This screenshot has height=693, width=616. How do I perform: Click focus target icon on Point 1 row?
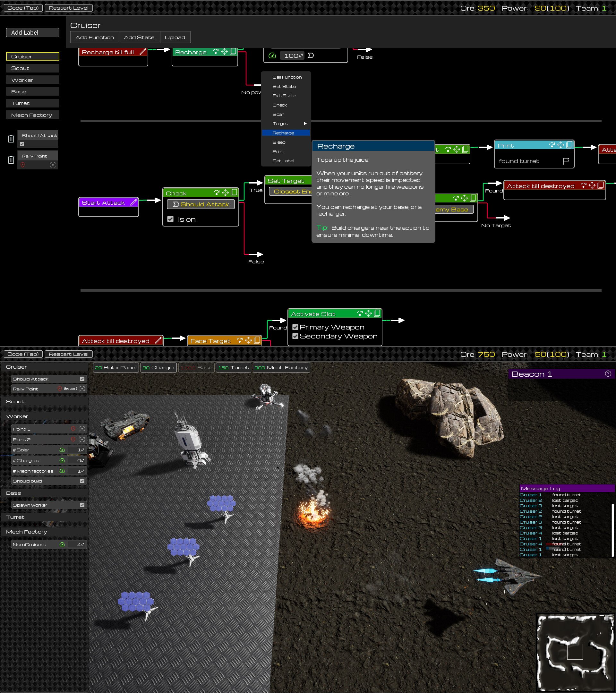click(82, 429)
